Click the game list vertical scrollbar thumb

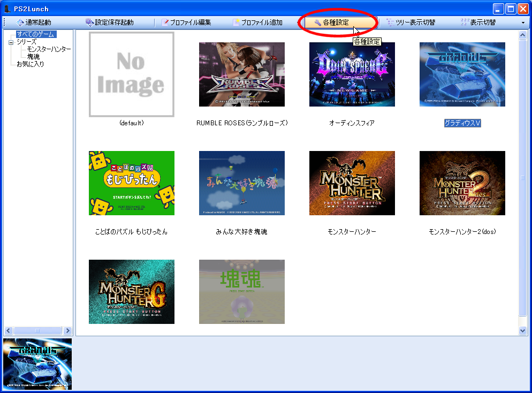click(522, 177)
